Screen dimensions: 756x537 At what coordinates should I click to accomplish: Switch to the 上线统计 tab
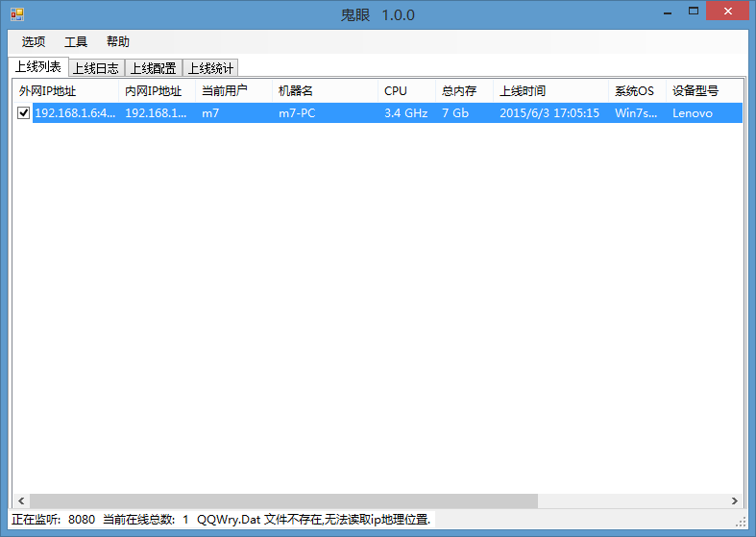pyautogui.click(x=210, y=68)
